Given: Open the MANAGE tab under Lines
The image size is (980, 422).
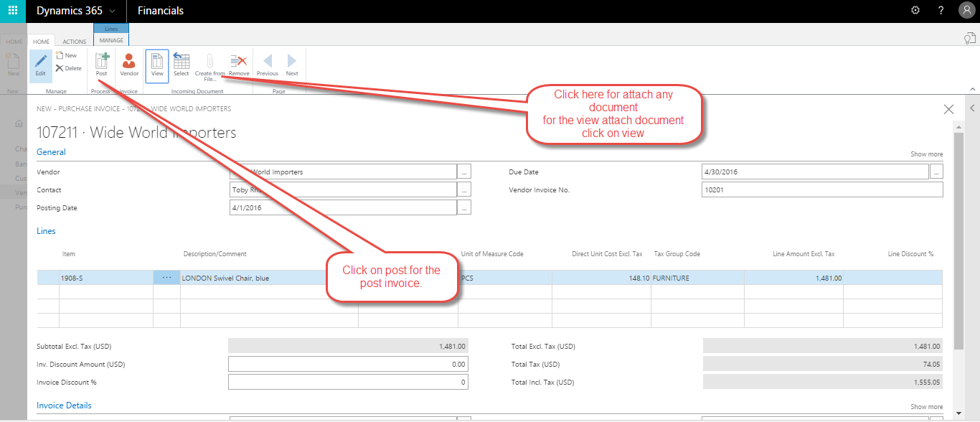Looking at the screenshot, I should (110, 40).
